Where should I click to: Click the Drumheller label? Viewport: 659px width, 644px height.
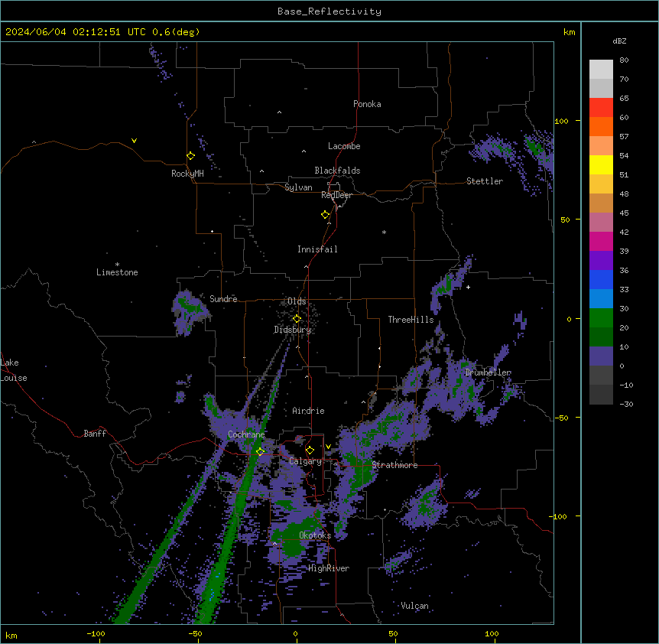(488, 372)
